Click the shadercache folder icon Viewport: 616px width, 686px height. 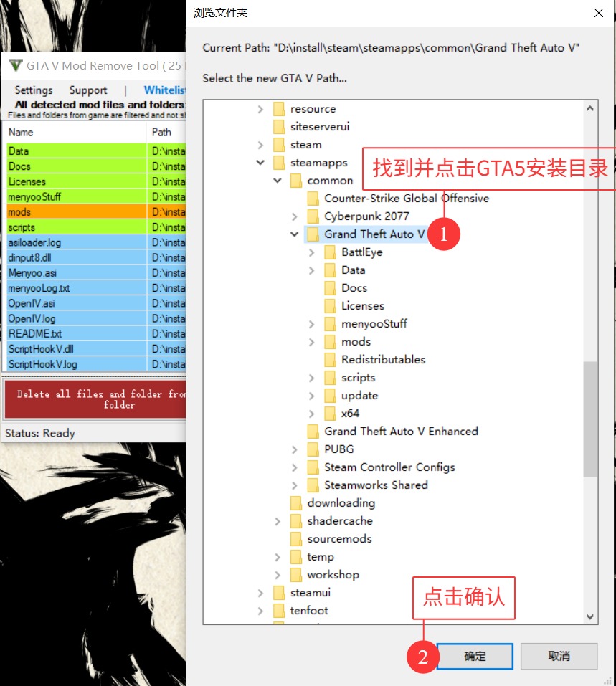pos(295,520)
